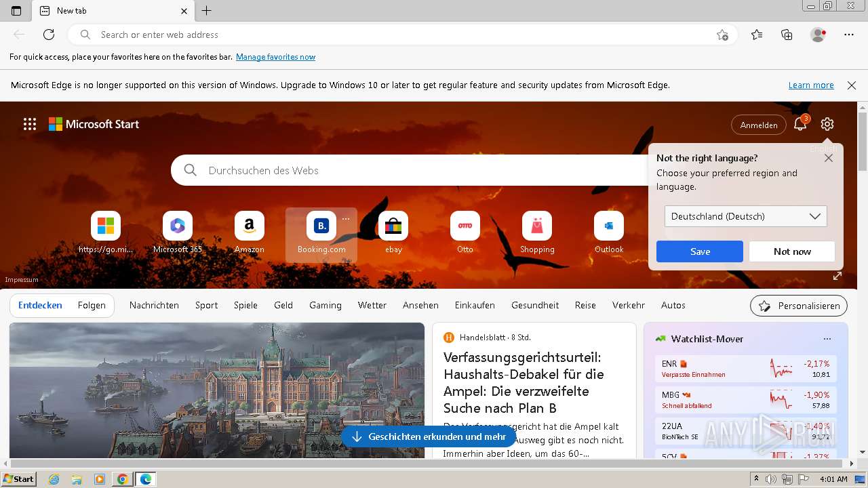Click the volume icon in system tray
This screenshot has height=488, width=868.
coord(772,479)
